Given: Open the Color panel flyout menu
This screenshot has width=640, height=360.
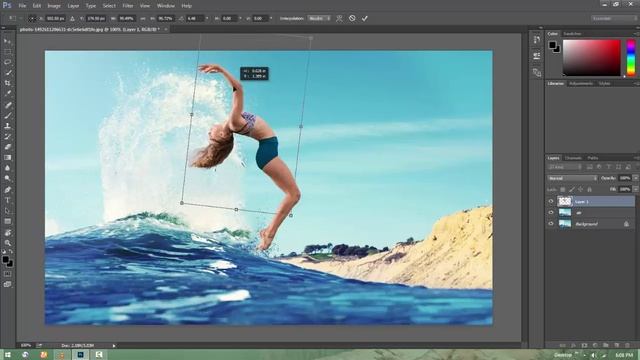Looking at the screenshot, I should pos(636,33).
